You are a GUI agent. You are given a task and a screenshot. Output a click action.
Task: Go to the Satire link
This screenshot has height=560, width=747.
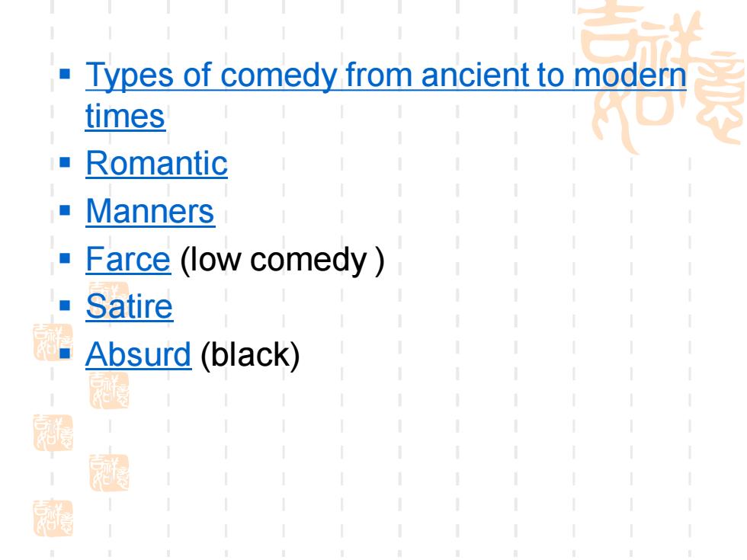pyautogui.click(x=129, y=306)
